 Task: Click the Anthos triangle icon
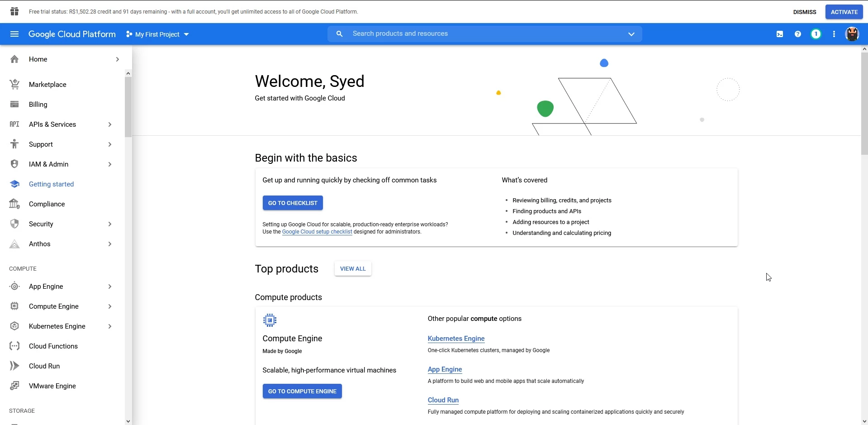[14, 244]
